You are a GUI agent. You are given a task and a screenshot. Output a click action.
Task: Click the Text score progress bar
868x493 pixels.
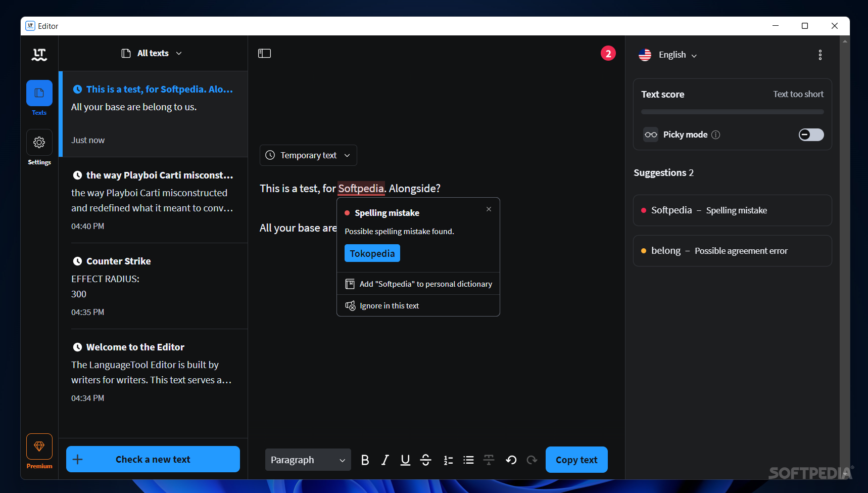coord(732,112)
